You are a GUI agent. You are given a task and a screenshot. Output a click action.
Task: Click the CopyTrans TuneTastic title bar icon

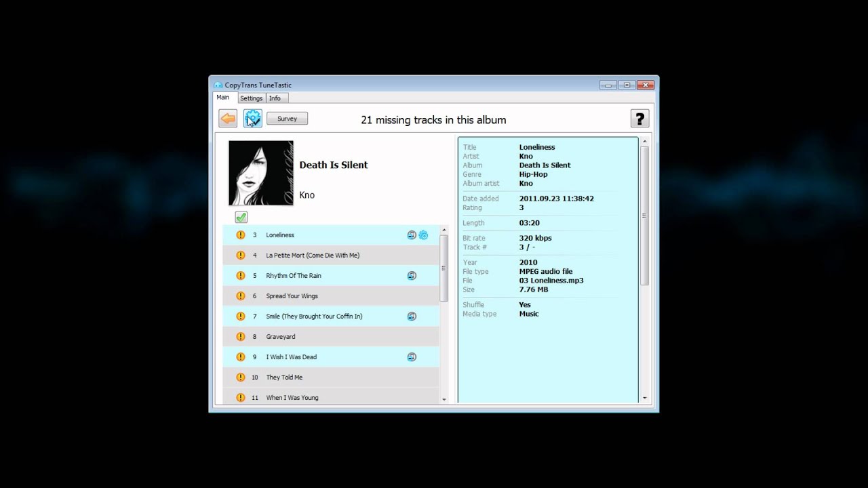(218, 85)
